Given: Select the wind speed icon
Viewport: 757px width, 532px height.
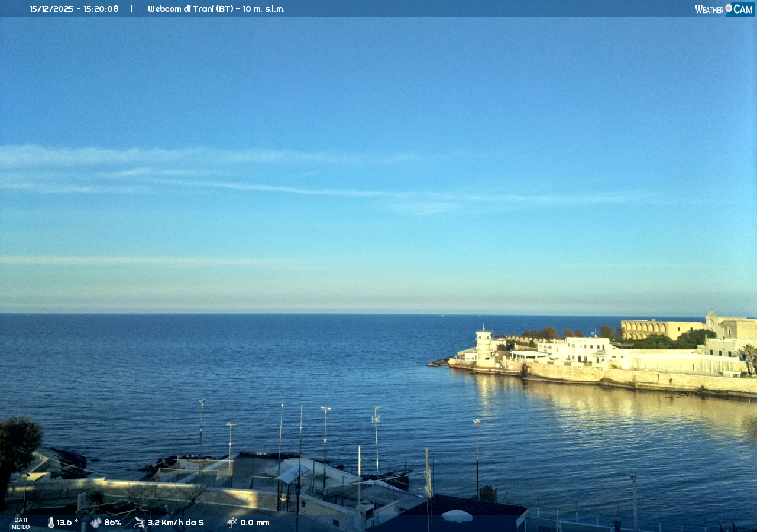Looking at the screenshot, I should point(139,523).
